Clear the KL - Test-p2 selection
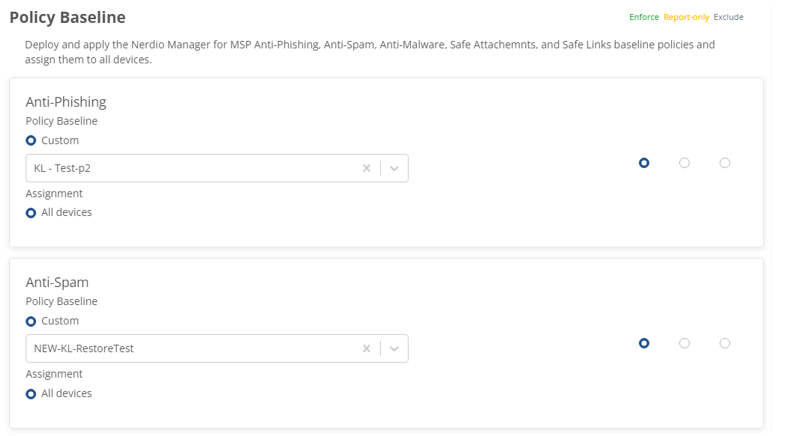 pos(366,168)
